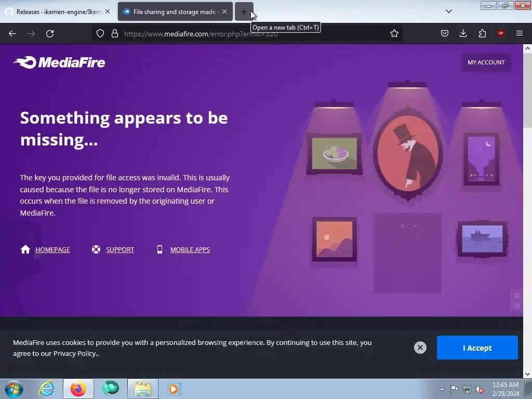Viewport: 532px width, 399px height.
Task: Close the File sharing and storage tab
Action: 224,11
